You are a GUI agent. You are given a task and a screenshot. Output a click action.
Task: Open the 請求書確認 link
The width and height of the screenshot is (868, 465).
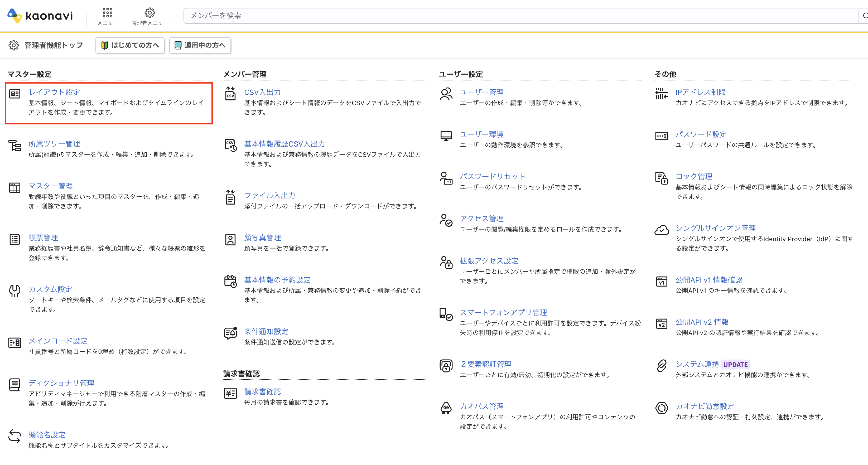pyautogui.click(x=263, y=391)
